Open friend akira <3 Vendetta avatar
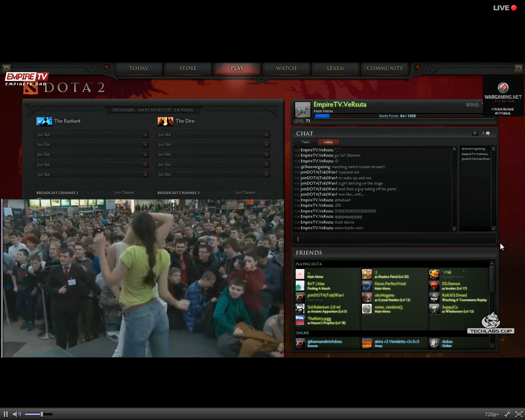This screenshot has height=420, width=525. pyautogui.click(x=367, y=343)
